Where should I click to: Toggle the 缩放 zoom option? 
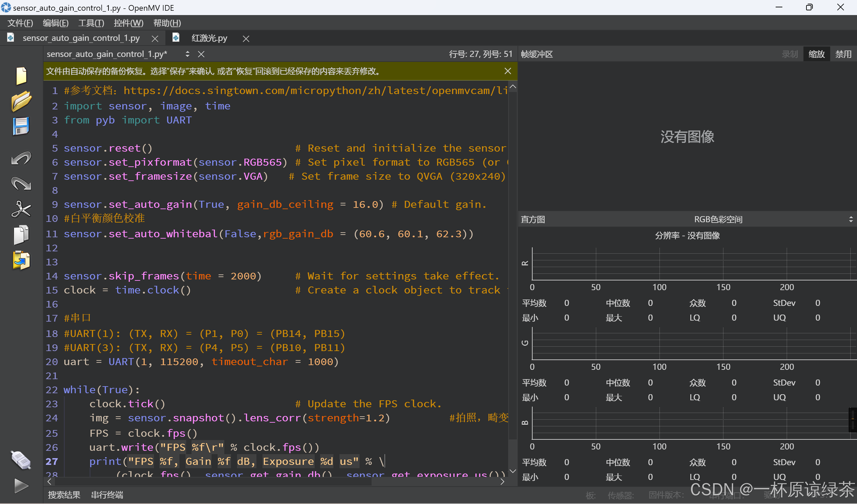(x=816, y=54)
